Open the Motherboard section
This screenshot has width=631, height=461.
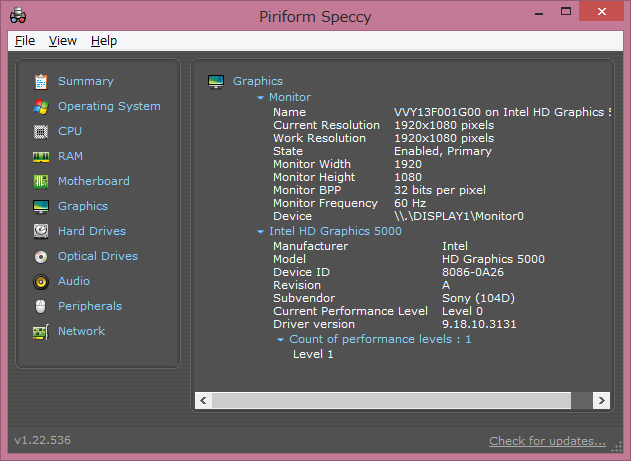click(x=94, y=181)
